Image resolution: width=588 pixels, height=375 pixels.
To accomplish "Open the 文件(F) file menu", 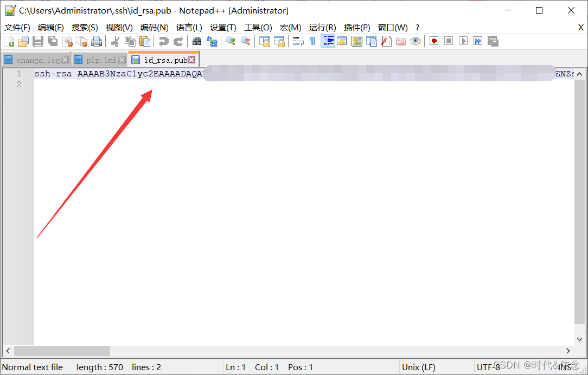I will [17, 28].
